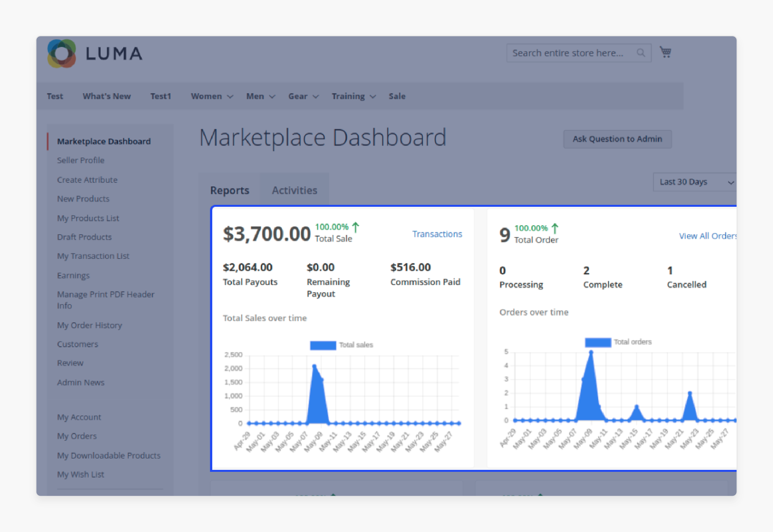The height and width of the screenshot is (532, 773).
Task: Click the Total Sales over time label
Action: click(x=265, y=318)
